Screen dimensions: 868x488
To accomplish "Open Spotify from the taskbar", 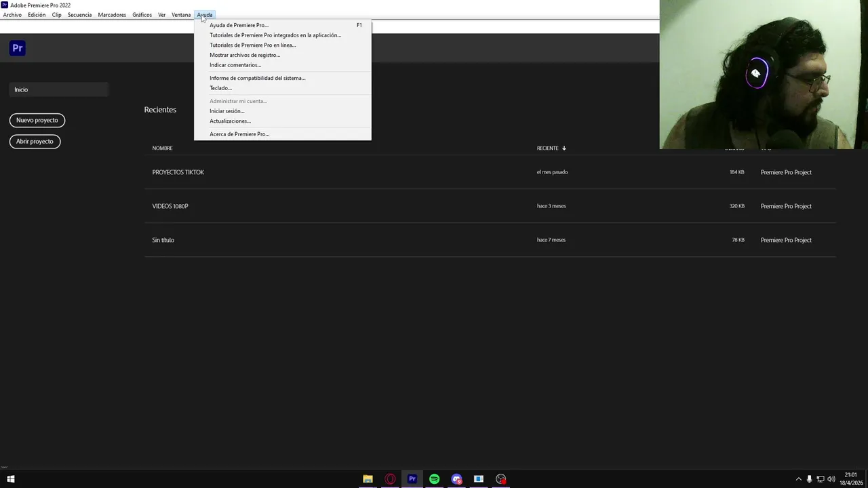I will pos(435,479).
